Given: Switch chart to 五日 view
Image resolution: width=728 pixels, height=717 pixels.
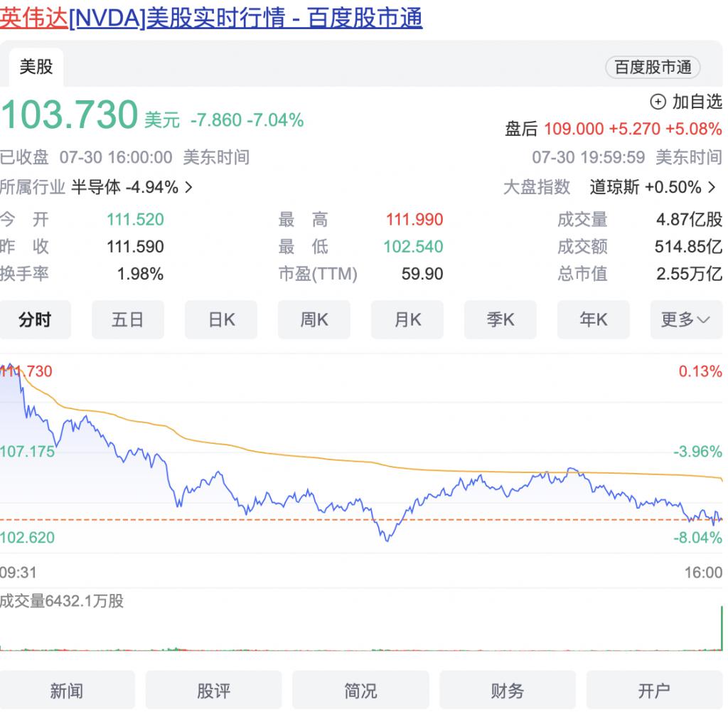Looking at the screenshot, I should (x=128, y=320).
